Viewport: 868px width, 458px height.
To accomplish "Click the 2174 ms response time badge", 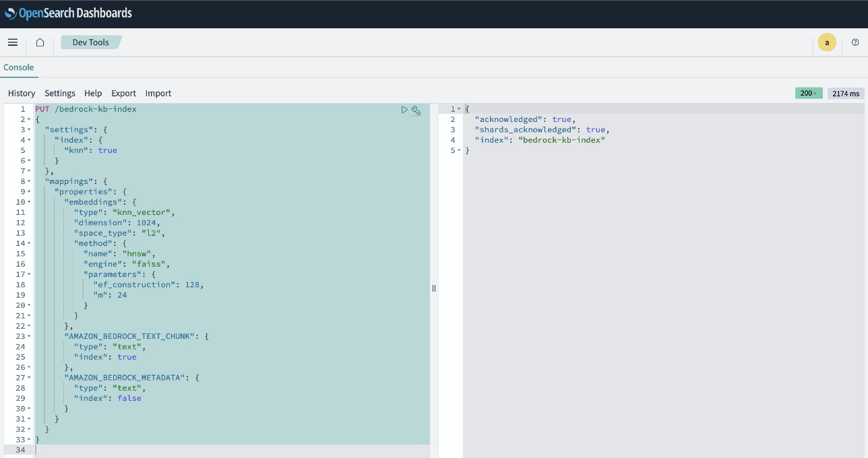I will point(846,94).
